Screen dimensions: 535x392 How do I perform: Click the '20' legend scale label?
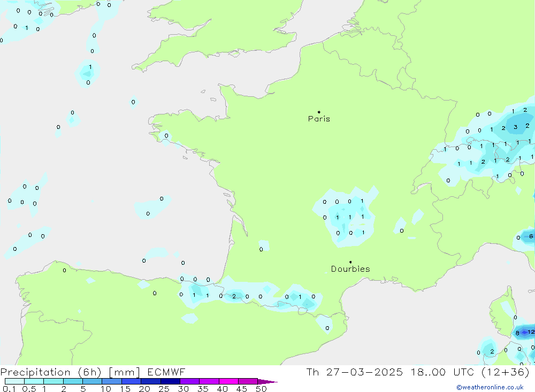144,389
